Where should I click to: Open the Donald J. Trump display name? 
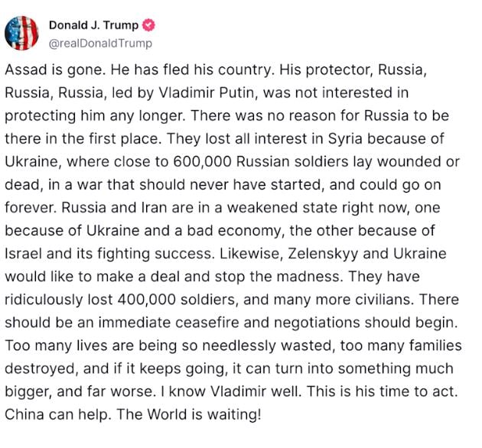click(94, 25)
